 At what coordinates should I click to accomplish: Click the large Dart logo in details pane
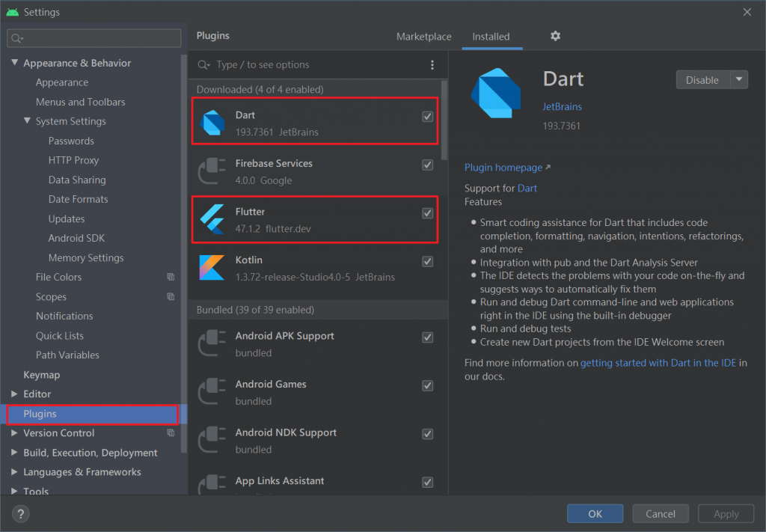(x=495, y=94)
